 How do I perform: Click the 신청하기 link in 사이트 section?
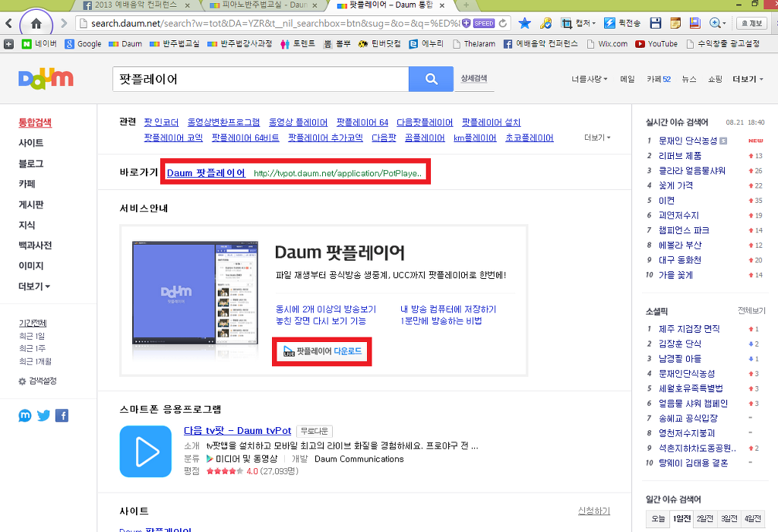coord(594,511)
